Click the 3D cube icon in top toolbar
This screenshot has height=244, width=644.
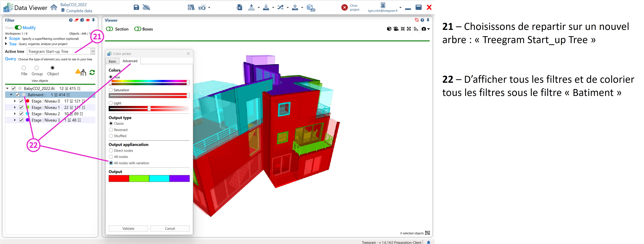tap(310, 8)
